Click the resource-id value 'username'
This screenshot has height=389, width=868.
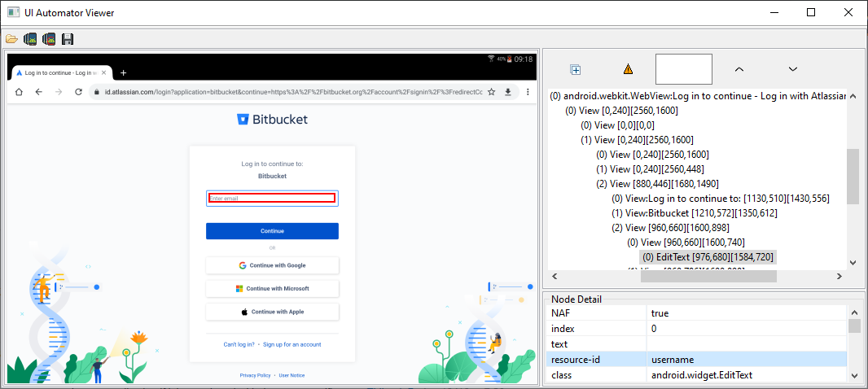coord(673,360)
